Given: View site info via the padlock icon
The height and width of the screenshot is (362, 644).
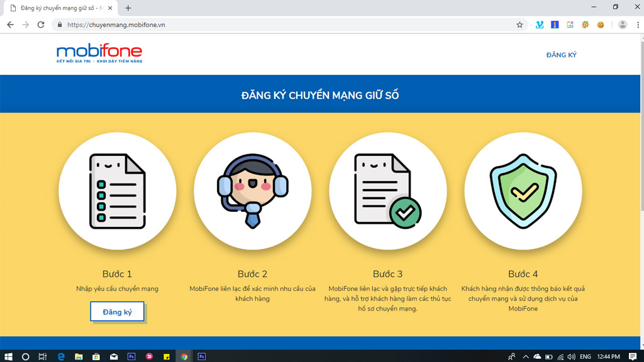Looking at the screenshot, I should pyautogui.click(x=60, y=25).
